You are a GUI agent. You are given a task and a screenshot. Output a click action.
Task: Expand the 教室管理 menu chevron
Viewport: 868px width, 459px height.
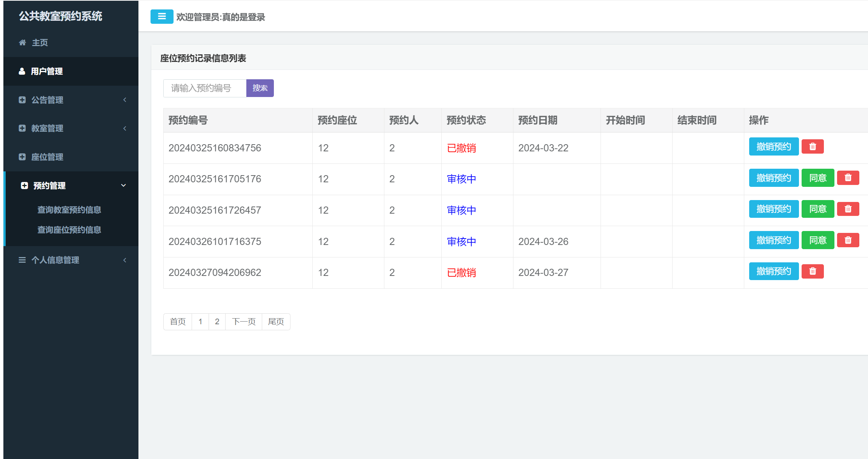[x=124, y=128]
